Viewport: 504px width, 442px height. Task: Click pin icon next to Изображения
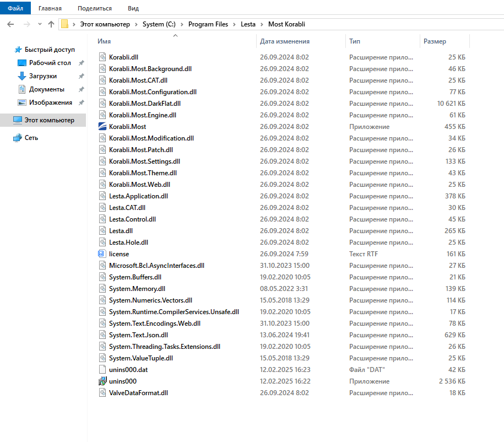tap(82, 103)
